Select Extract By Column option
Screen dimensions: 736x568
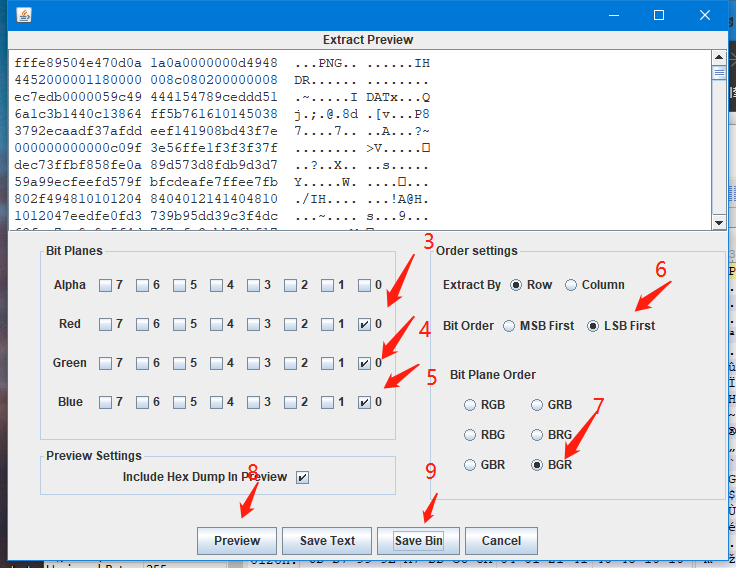tap(571, 285)
